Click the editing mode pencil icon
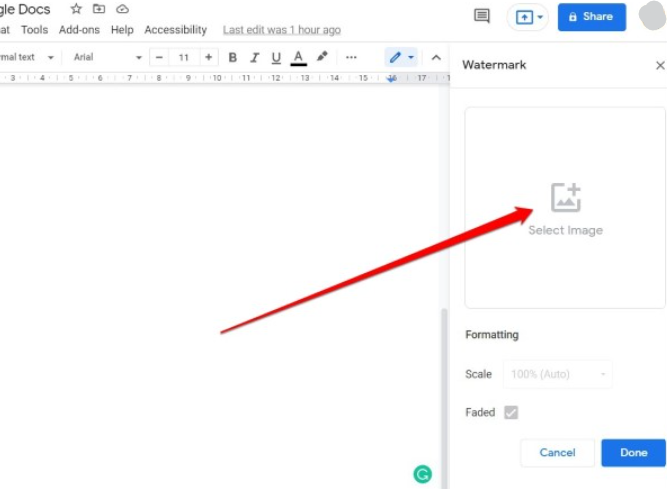The width and height of the screenshot is (667, 489). [x=395, y=57]
